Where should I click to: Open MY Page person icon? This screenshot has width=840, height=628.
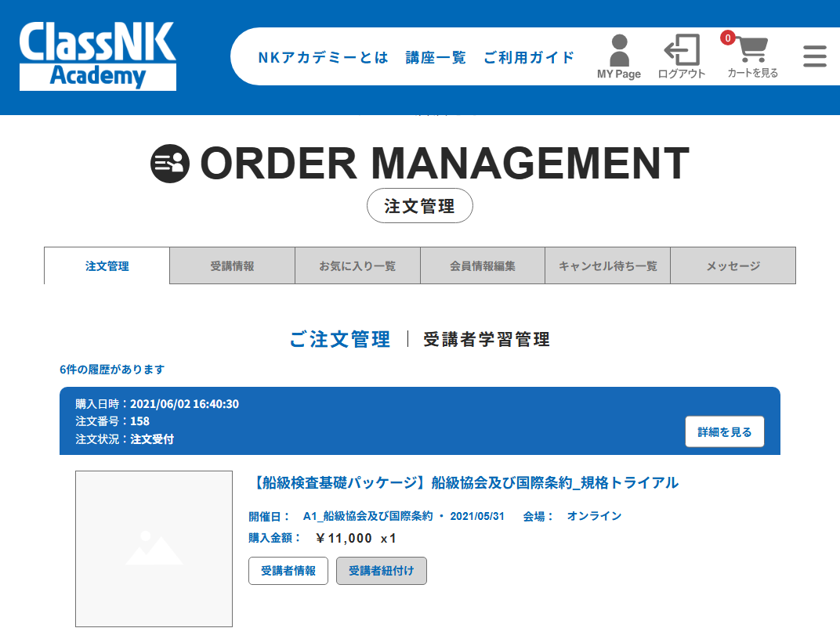[x=619, y=51]
